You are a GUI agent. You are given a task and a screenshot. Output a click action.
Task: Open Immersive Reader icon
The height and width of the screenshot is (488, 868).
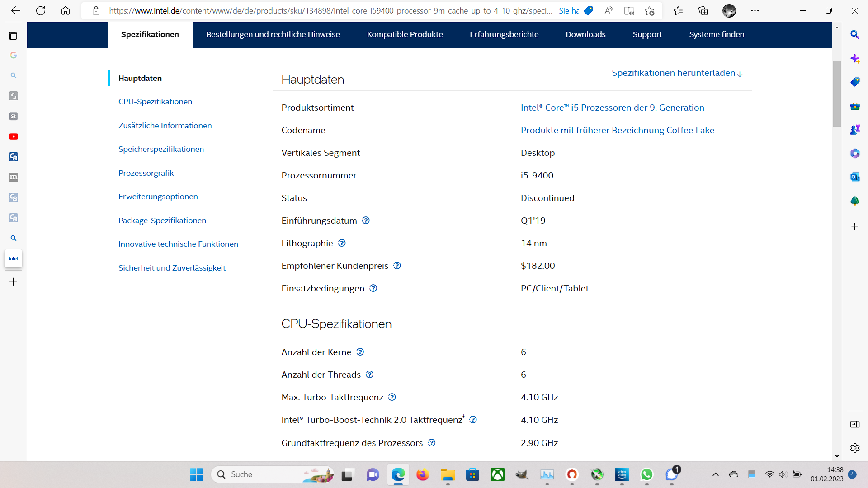tap(629, 11)
